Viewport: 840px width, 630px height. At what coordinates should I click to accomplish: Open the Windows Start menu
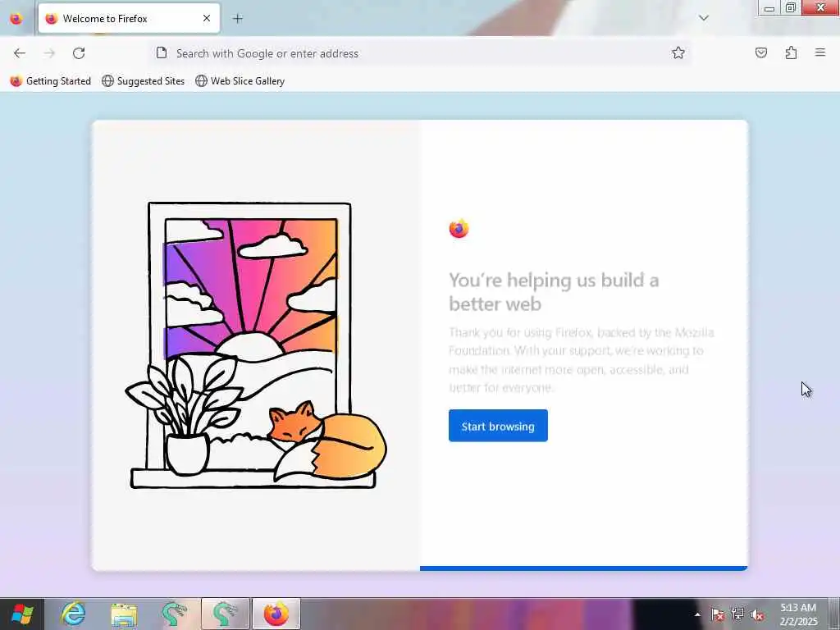click(x=22, y=614)
